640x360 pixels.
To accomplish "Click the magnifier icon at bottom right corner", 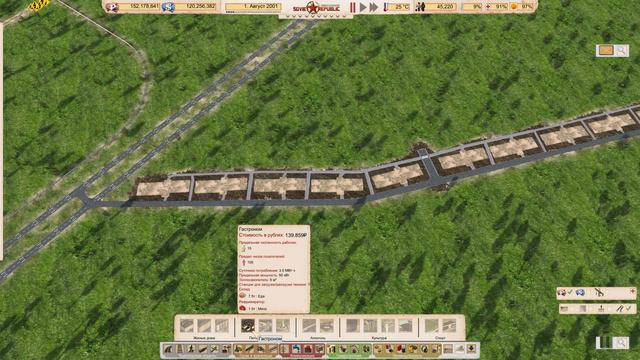I will (621, 342).
